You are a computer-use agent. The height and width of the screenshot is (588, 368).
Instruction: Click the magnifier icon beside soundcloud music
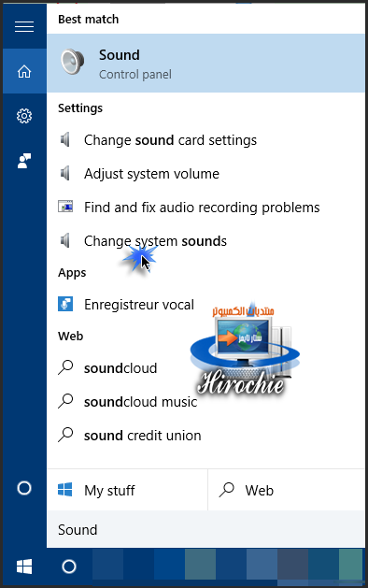pos(65,401)
